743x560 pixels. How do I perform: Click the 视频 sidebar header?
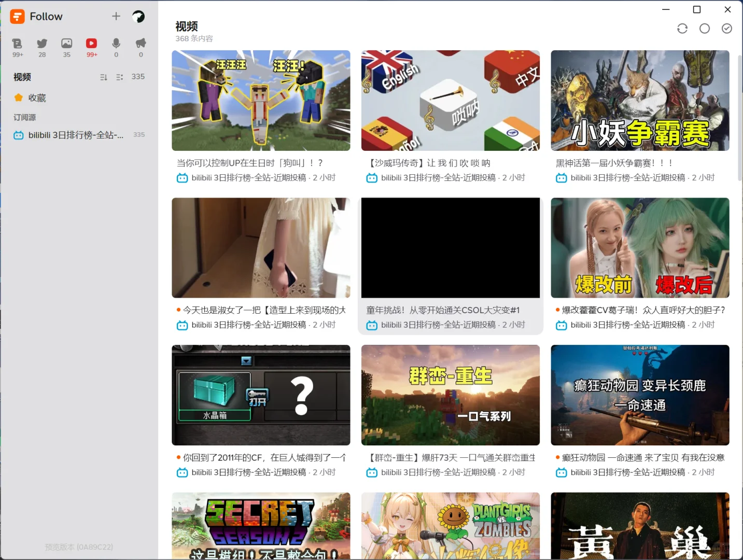[22, 77]
